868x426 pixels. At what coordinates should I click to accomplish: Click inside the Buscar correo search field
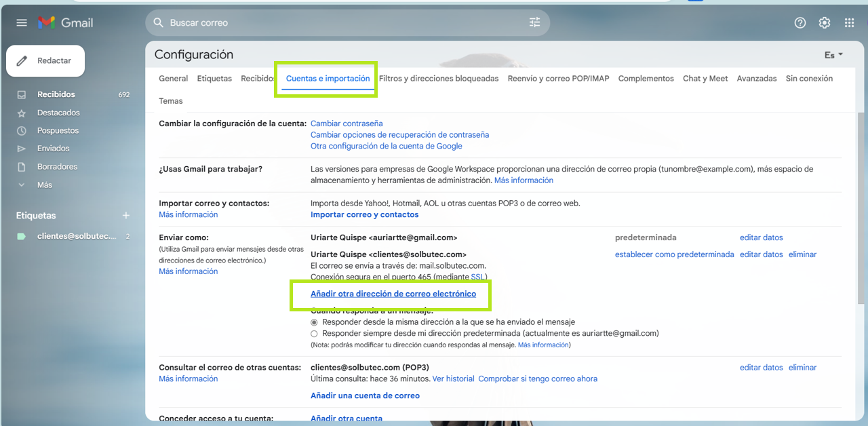coord(339,22)
